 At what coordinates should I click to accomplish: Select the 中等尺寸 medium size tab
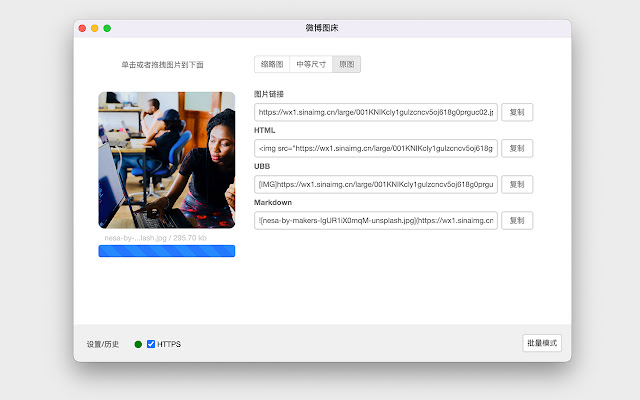(311, 64)
